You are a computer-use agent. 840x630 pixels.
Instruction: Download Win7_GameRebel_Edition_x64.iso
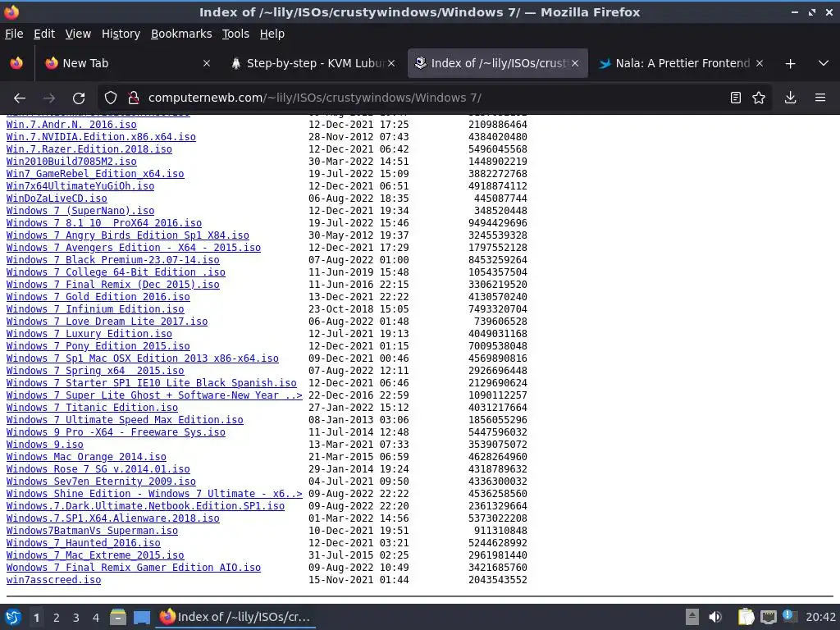[x=95, y=174]
